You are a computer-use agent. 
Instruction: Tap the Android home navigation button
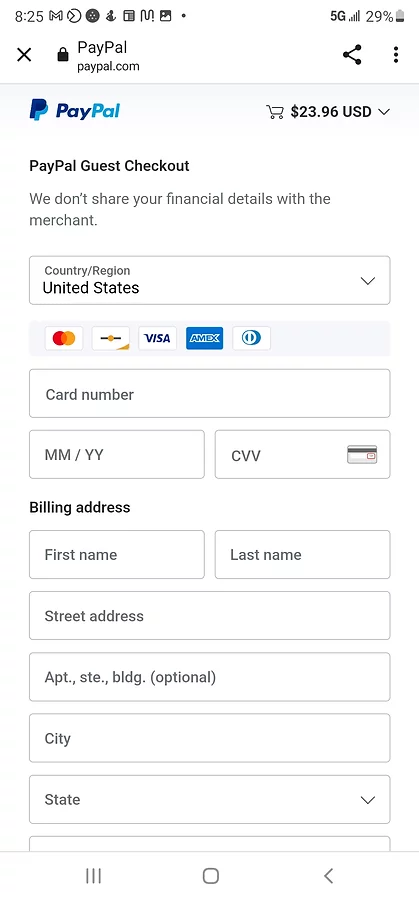(211, 875)
